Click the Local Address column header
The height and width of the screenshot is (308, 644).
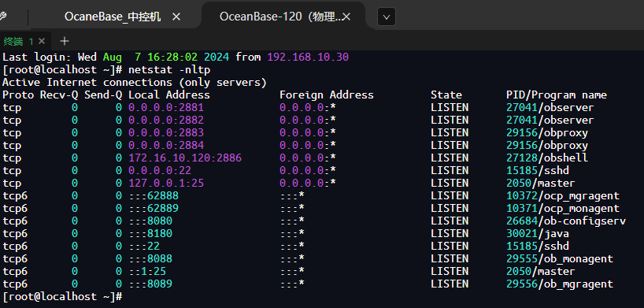pos(169,95)
